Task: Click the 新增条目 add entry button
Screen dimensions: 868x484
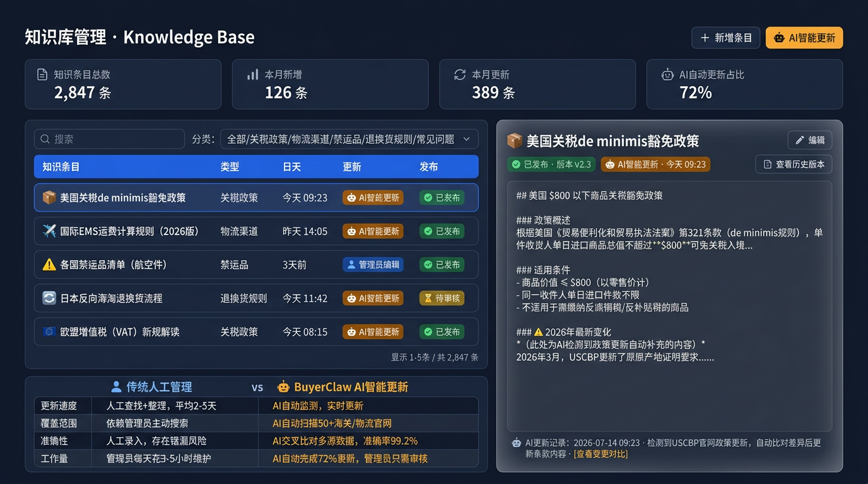Action: 726,38
